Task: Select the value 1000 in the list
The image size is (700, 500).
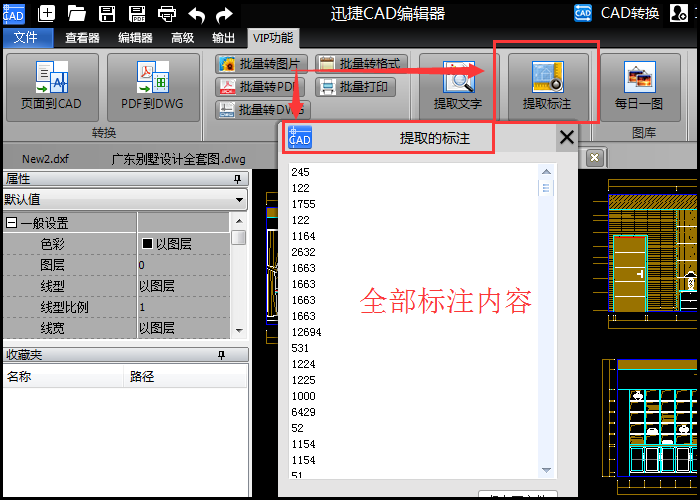Action: pyautogui.click(x=303, y=396)
